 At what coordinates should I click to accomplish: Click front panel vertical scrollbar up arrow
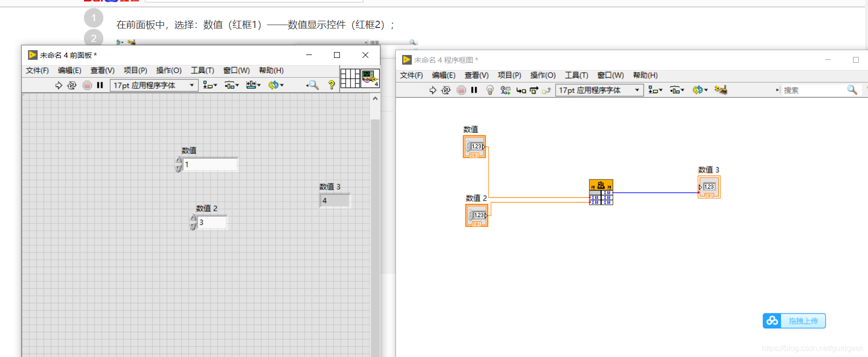pyautogui.click(x=375, y=98)
